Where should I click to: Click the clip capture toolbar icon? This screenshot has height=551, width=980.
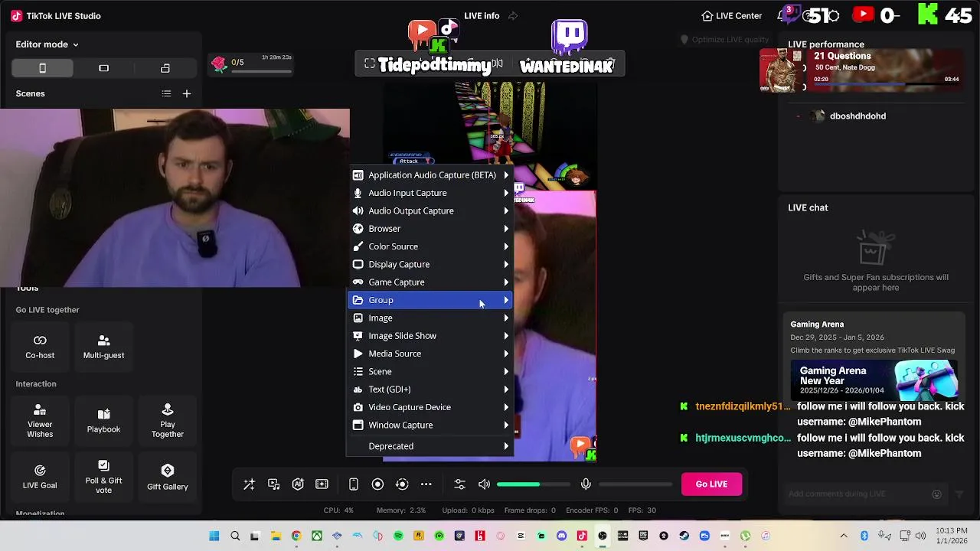tap(322, 484)
